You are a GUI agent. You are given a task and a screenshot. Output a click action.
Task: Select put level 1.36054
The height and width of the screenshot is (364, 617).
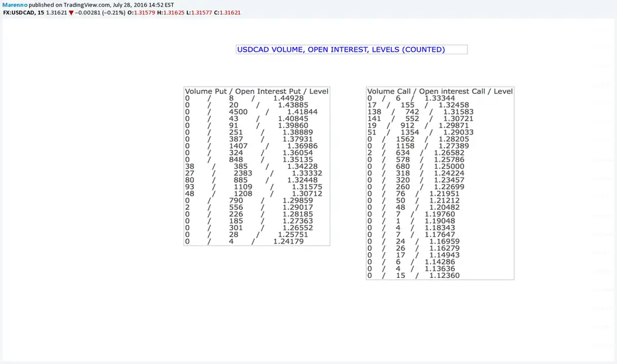click(298, 153)
